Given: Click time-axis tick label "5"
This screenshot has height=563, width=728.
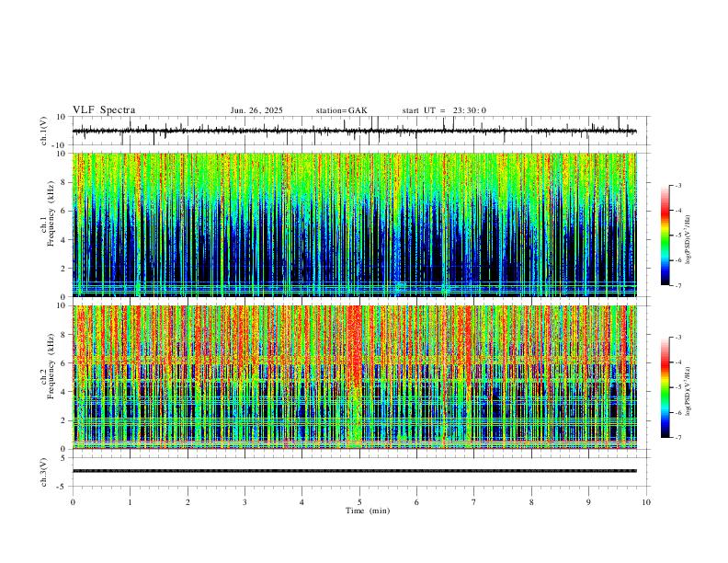Looking at the screenshot, I should click(x=359, y=502).
